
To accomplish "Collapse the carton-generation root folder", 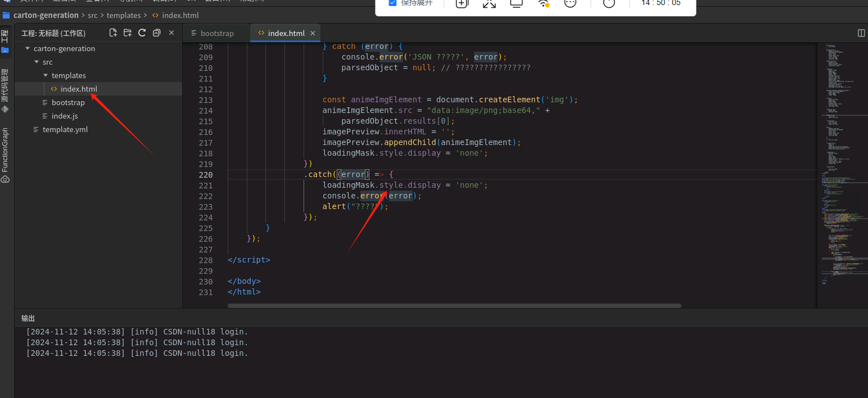I will point(28,49).
